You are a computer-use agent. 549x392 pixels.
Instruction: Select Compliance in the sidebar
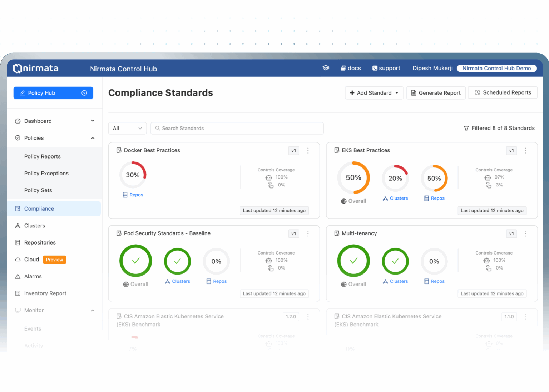[39, 208]
